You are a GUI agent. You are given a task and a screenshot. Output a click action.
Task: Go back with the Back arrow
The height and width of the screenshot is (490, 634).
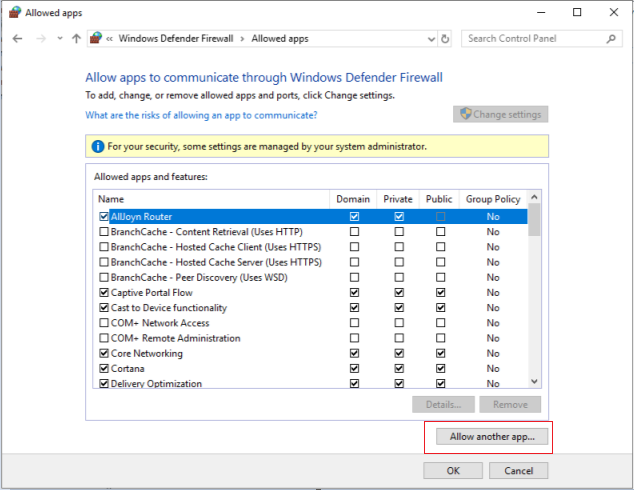tap(17, 39)
